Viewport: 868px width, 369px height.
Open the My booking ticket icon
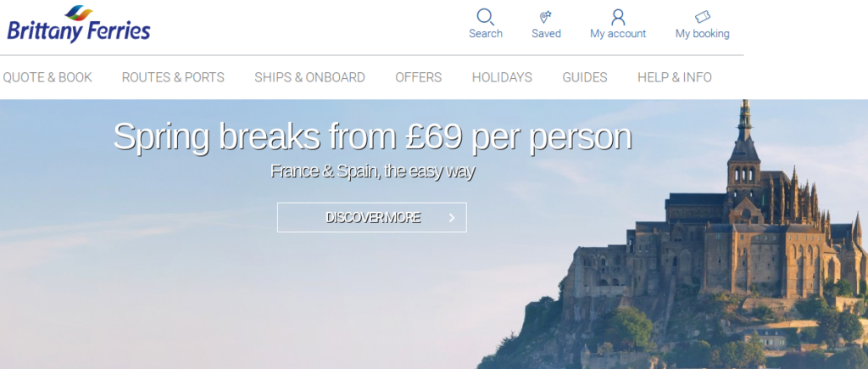point(703,17)
